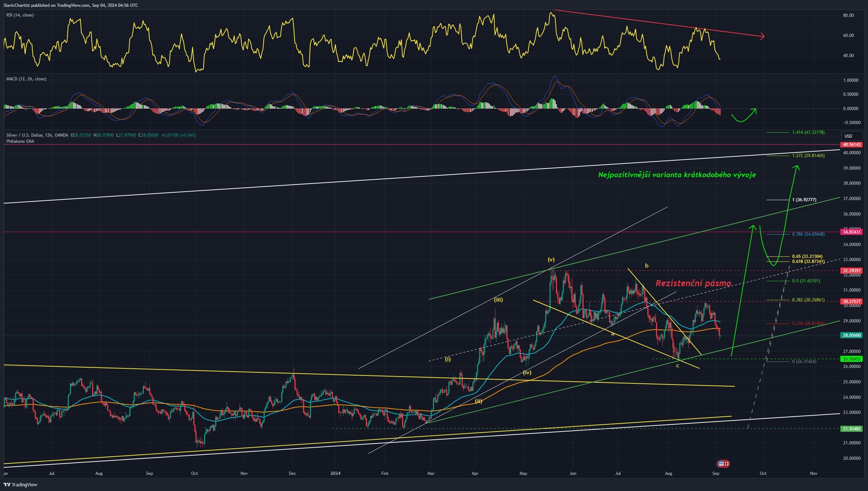Image resolution: width=868 pixels, height=491 pixels.
Task: Select the (ii) wave label
Action: pos(478,401)
